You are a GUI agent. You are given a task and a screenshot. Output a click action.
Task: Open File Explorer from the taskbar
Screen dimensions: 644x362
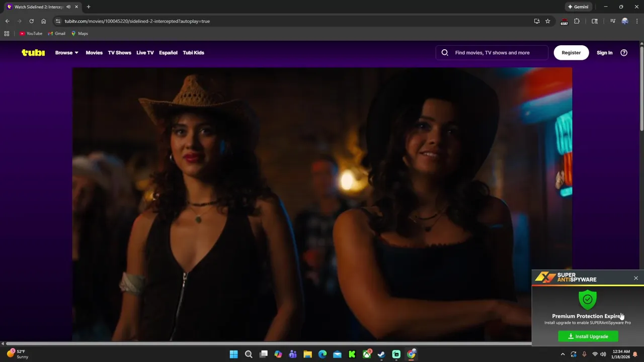coord(307,354)
